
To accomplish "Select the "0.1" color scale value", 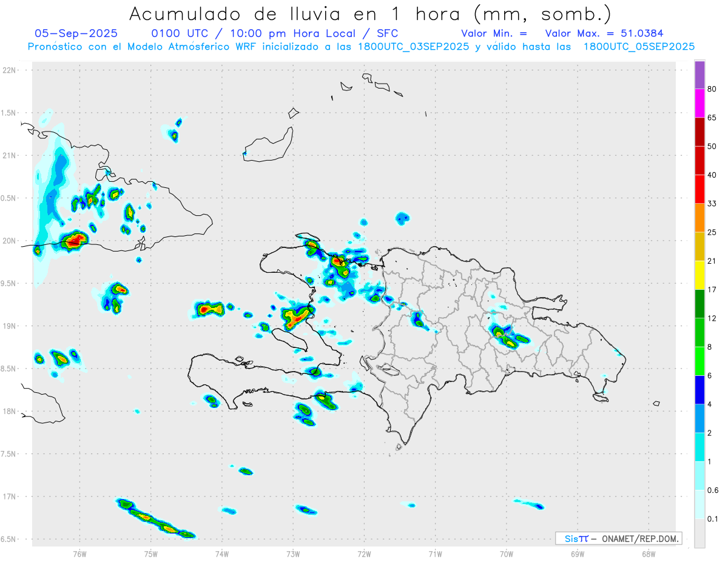I will pos(713,518).
